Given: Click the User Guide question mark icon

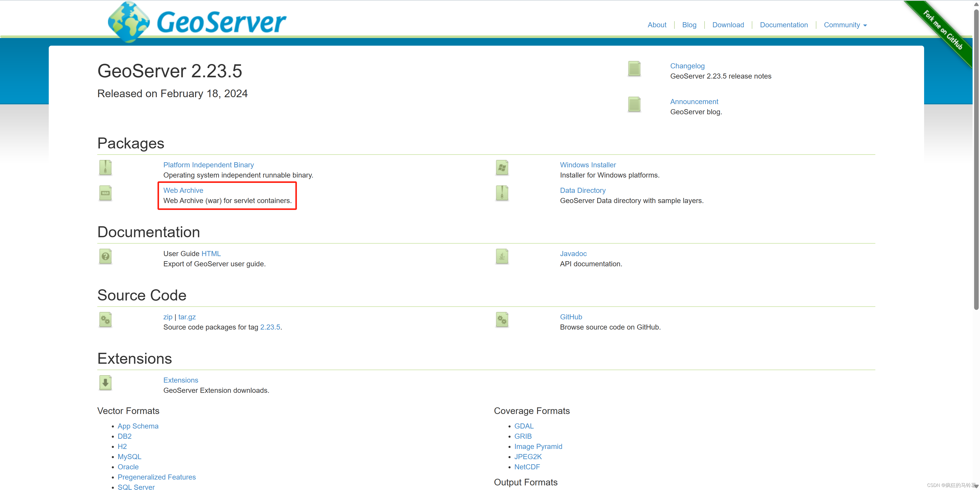Looking at the screenshot, I should (x=105, y=256).
